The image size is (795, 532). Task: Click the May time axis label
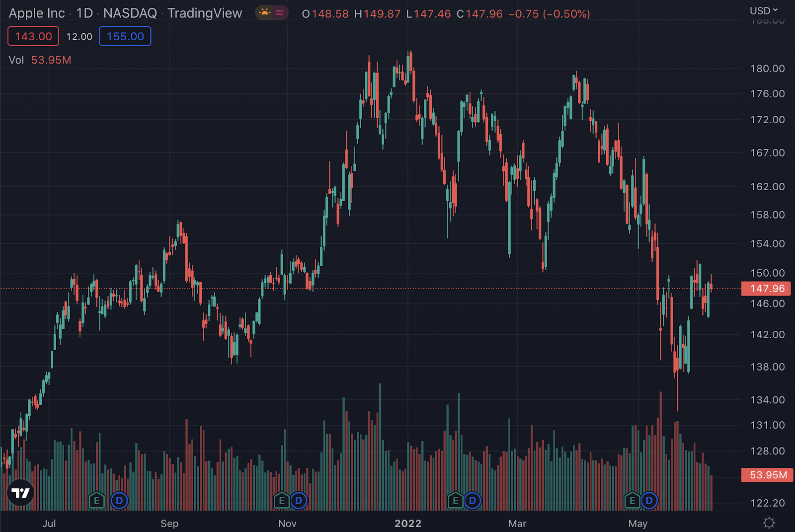[638, 524]
